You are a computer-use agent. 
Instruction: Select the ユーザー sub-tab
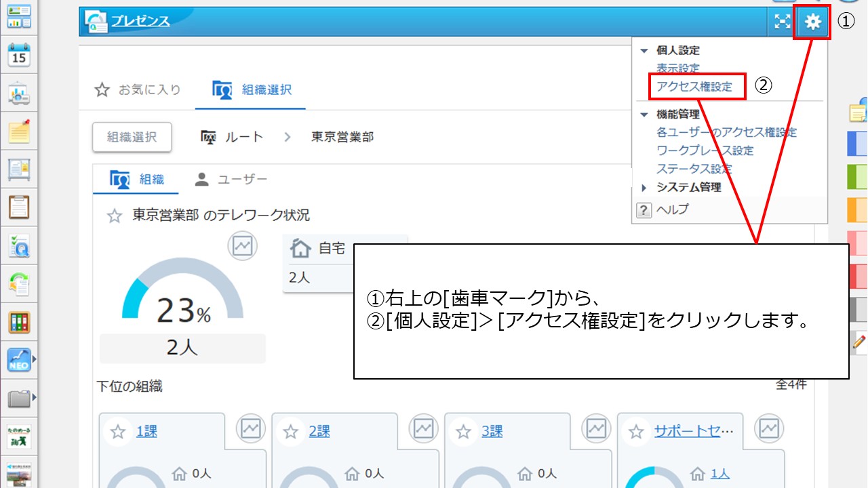[231, 180]
